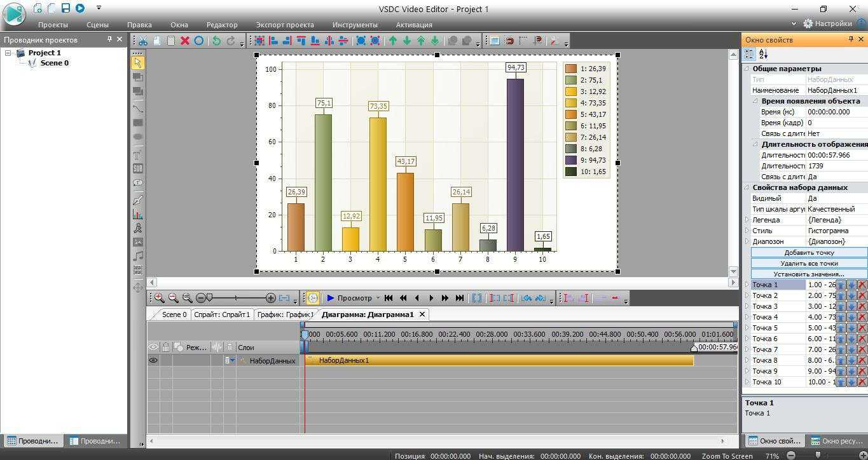Select the Text tool in left toolbar
The width and height of the screenshot is (868, 460).
[x=137, y=155]
